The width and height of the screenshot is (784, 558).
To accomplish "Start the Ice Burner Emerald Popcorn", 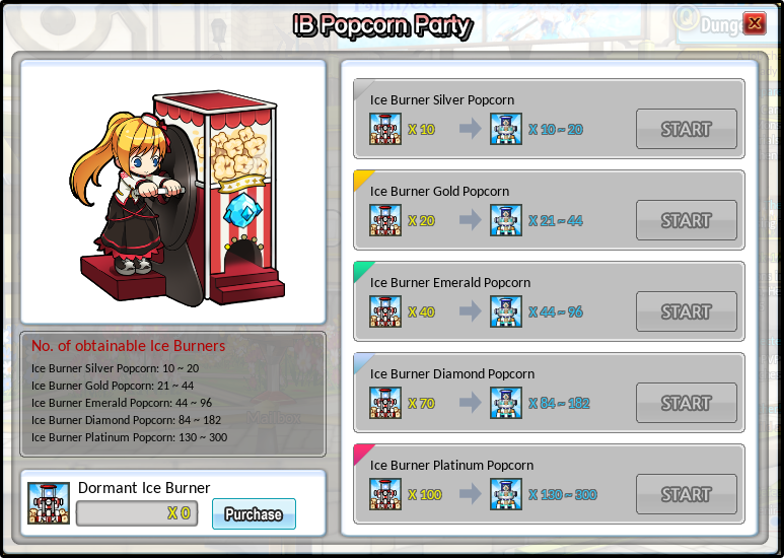I will [x=686, y=312].
